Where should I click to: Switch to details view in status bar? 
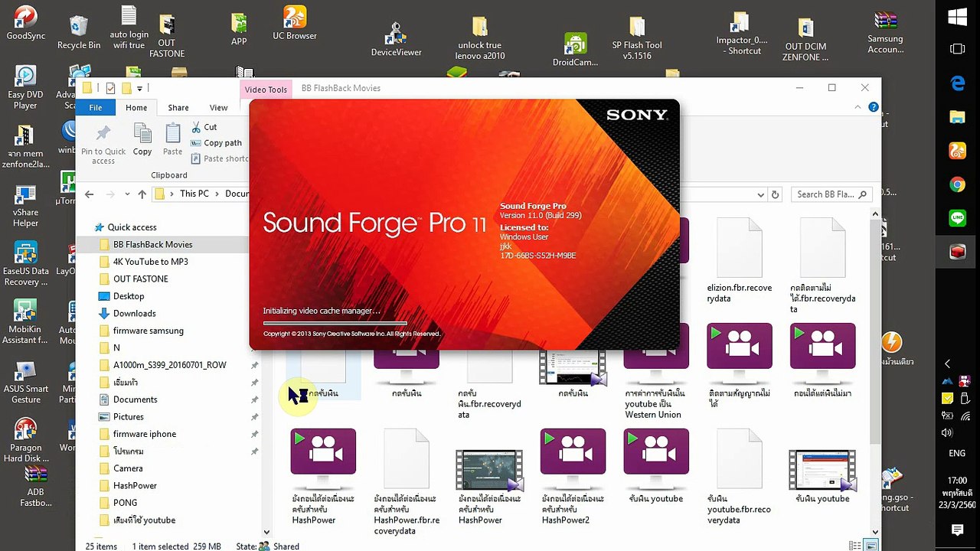click(855, 546)
